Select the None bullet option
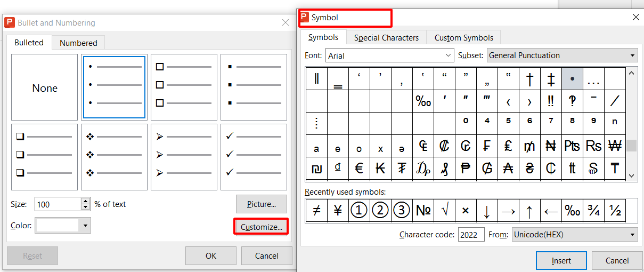The width and height of the screenshot is (644, 272). pos(45,88)
